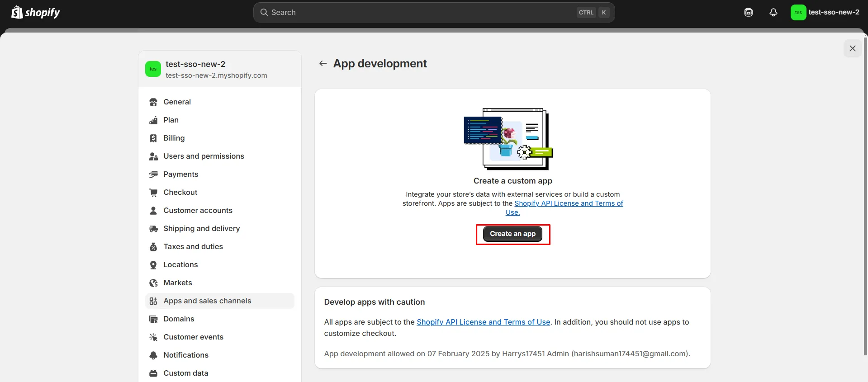Open the Sidekick assistant icon
Screen dimensions: 868x382
coord(749,13)
